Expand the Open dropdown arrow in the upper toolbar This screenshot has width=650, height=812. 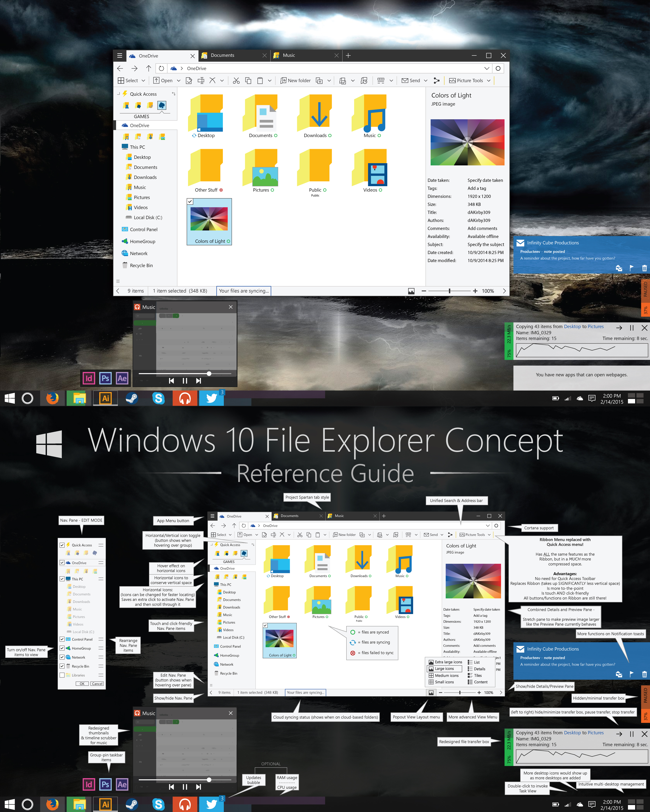pos(179,81)
